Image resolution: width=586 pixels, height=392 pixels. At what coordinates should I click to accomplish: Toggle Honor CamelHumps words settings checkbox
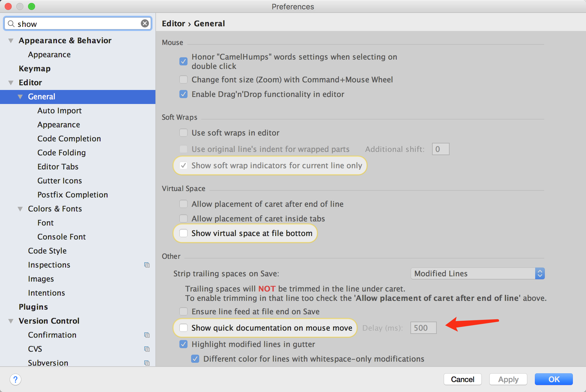click(x=183, y=61)
